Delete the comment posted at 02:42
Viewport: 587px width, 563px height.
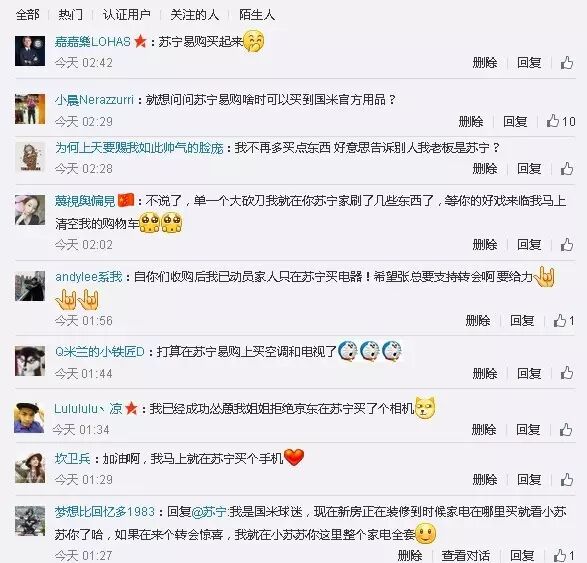pyautogui.click(x=485, y=63)
